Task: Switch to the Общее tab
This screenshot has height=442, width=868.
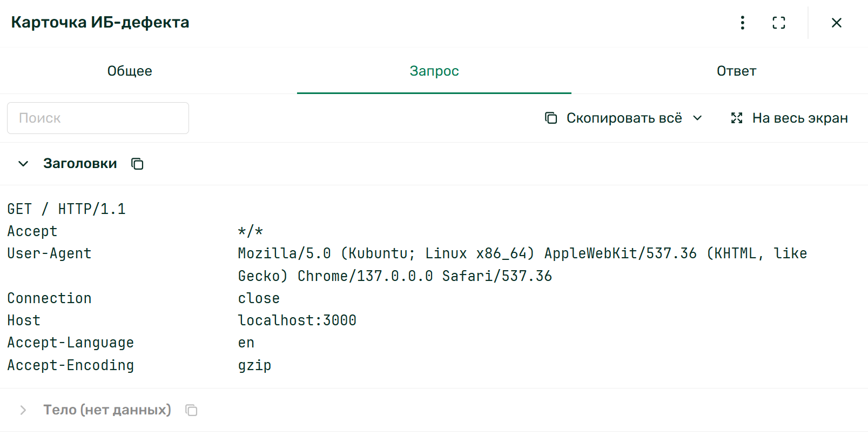Action: click(x=130, y=71)
